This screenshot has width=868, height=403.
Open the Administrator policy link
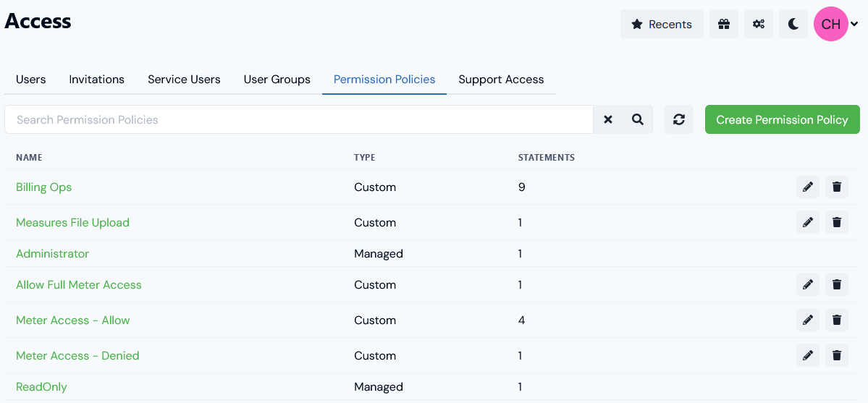point(53,253)
